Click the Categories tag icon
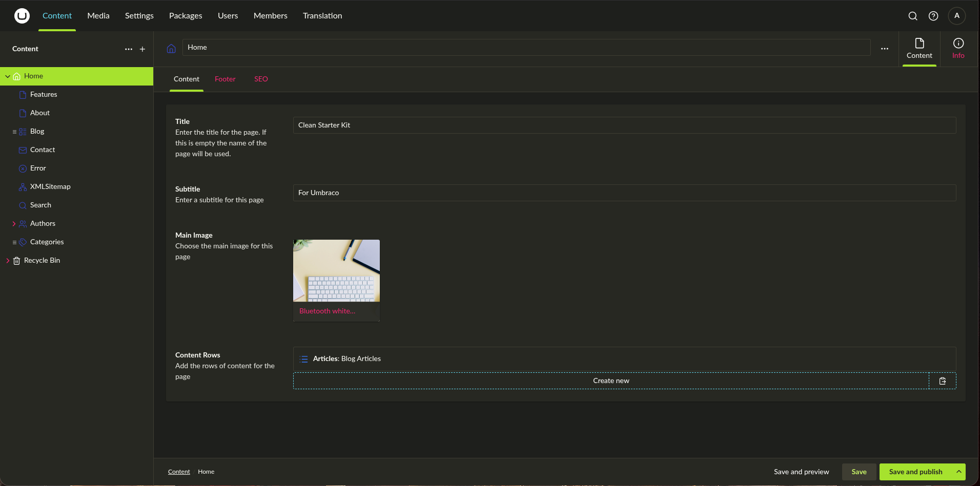This screenshot has width=980, height=486. (x=23, y=242)
